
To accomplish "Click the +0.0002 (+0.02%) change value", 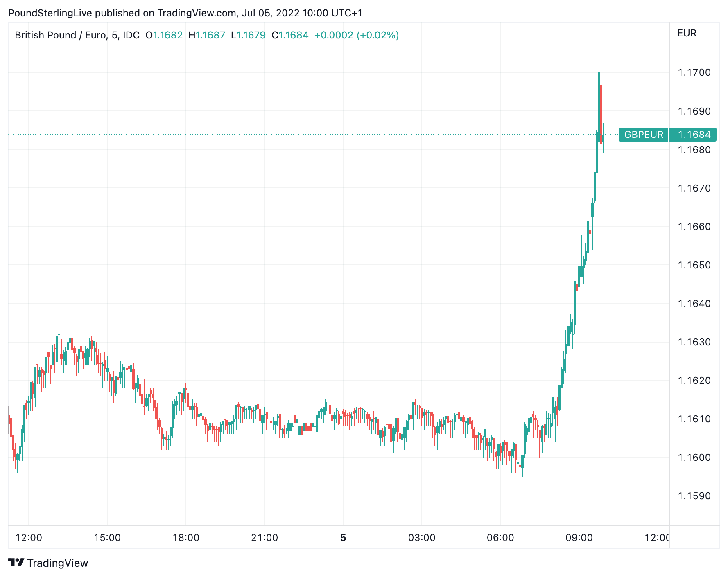I will (356, 35).
